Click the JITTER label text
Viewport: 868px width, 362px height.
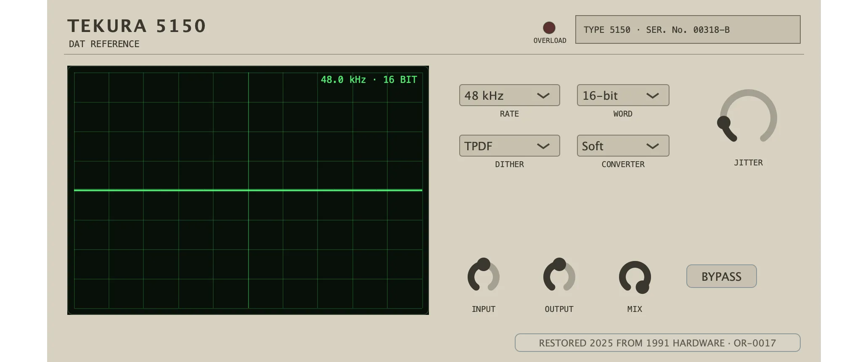pyautogui.click(x=748, y=162)
